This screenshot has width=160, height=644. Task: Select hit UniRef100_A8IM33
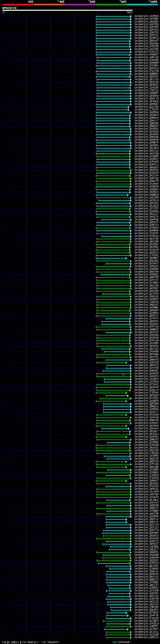tap(146, 346)
